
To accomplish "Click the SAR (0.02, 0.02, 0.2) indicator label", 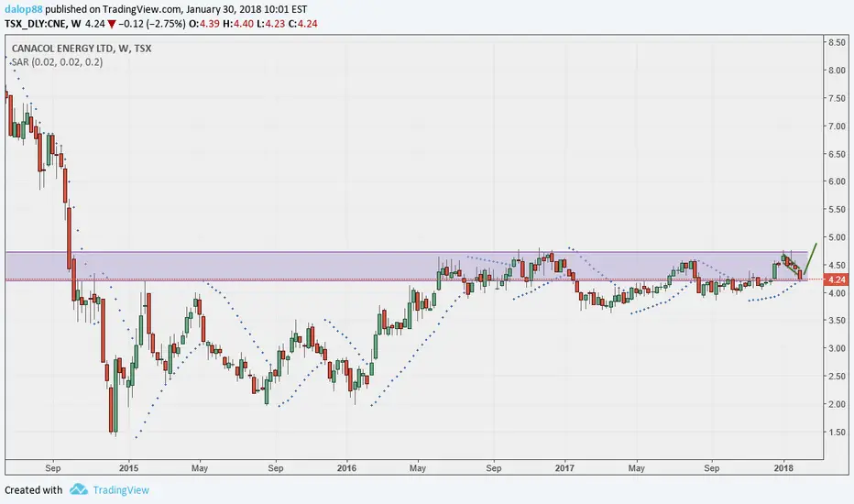I will click(x=57, y=62).
